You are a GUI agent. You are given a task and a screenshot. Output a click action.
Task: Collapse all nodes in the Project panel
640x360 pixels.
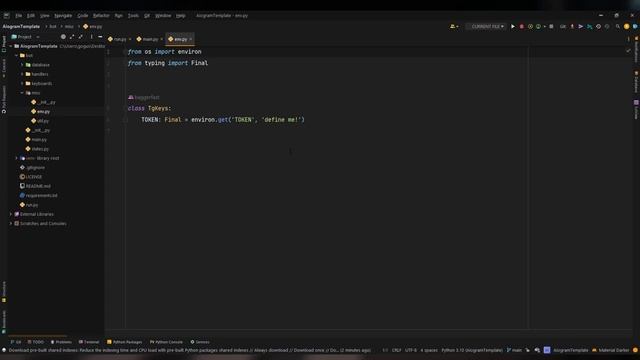click(x=81, y=37)
